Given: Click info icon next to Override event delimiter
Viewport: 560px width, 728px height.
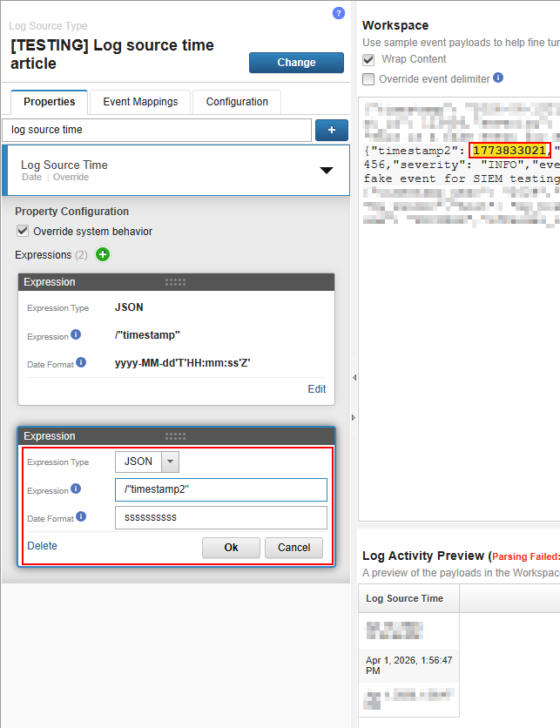Looking at the screenshot, I should pos(498,78).
